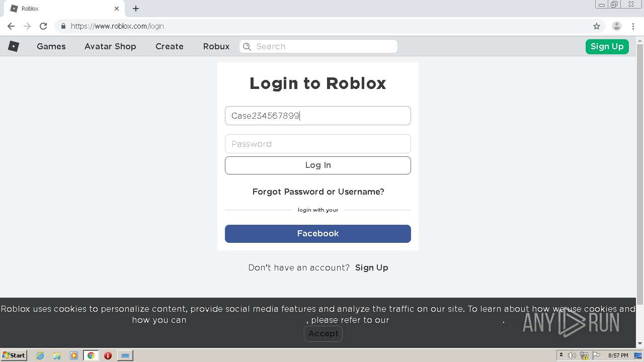The width and height of the screenshot is (644, 362).
Task: Click the taskbar clock showing 8:57 PM
Action: click(618, 355)
